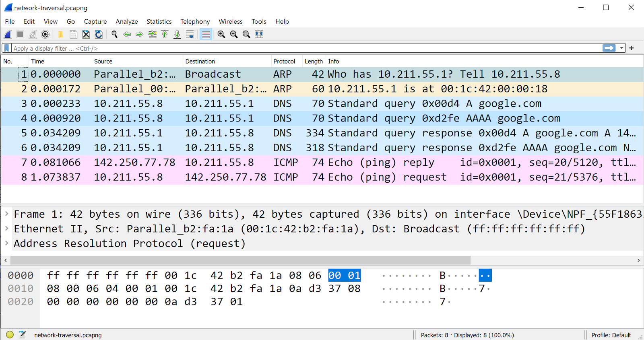The height and width of the screenshot is (340, 644).
Task: Sort by the No. column header
Action: click(15, 61)
